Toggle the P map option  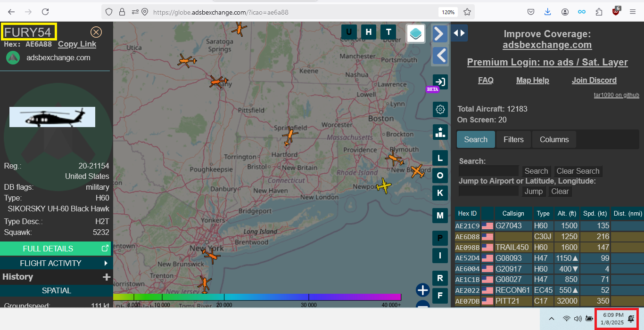pos(440,238)
